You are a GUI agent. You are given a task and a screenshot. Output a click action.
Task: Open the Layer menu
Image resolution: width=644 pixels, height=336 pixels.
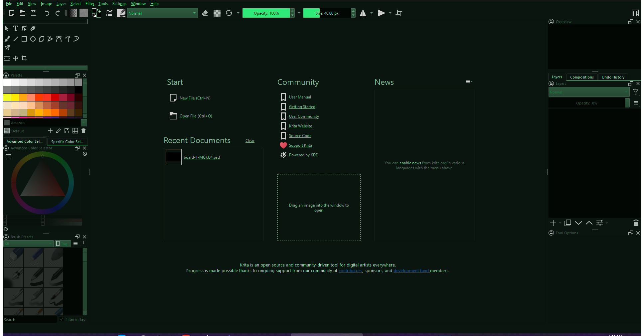point(61,4)
